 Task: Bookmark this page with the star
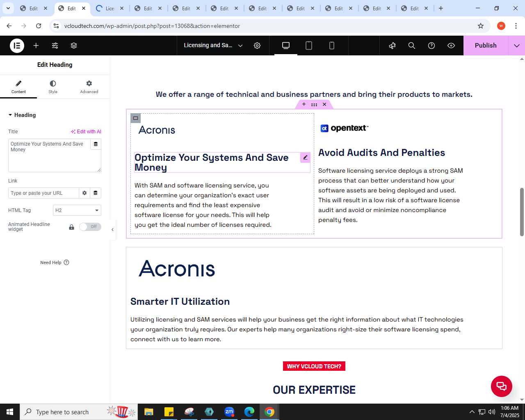click(481, 26)
